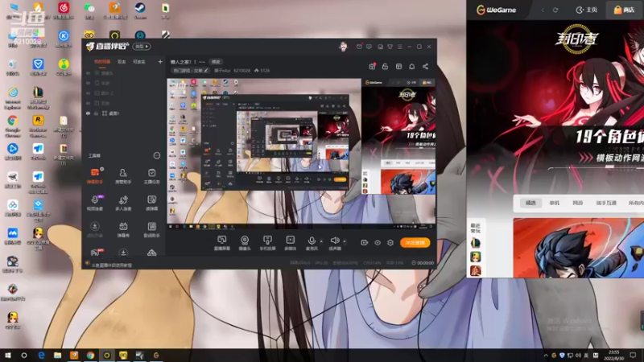644x362 pixels.
Task: Open Windows Start menu
Action: point(8,356)
